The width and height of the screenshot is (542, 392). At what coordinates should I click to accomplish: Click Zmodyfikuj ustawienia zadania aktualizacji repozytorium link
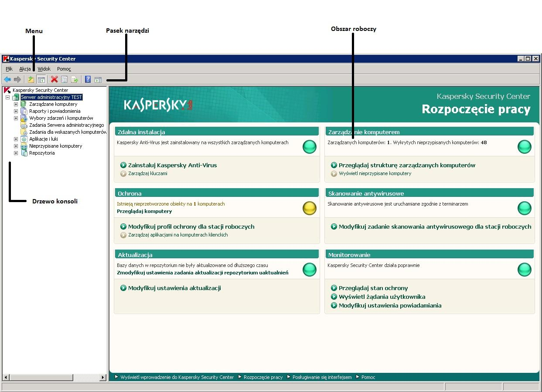tap(202, 273)
